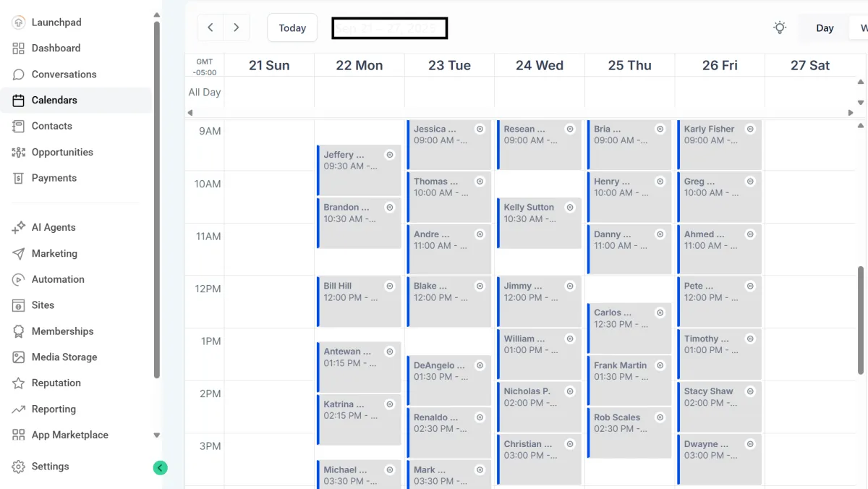Select Conversations in the sidebar menu

(x=63, y=75)
